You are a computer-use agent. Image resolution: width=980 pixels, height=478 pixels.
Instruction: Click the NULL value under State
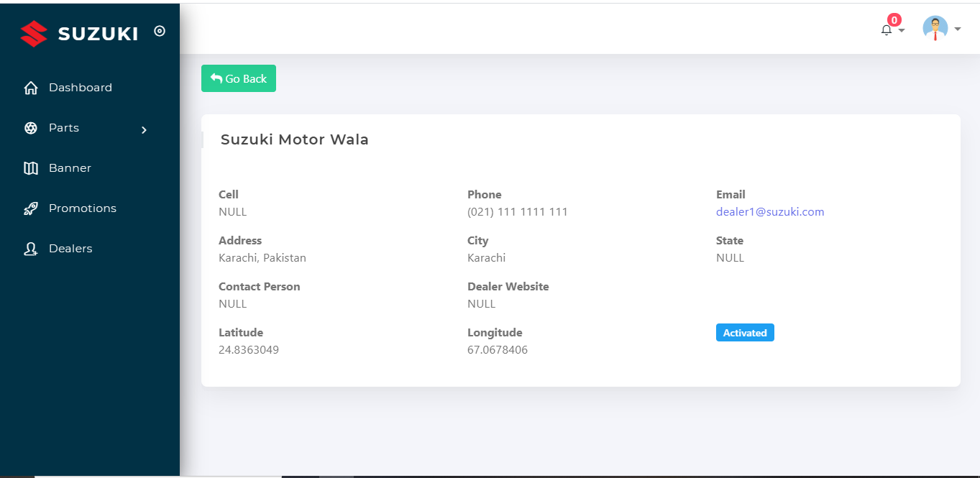point(731,258)
